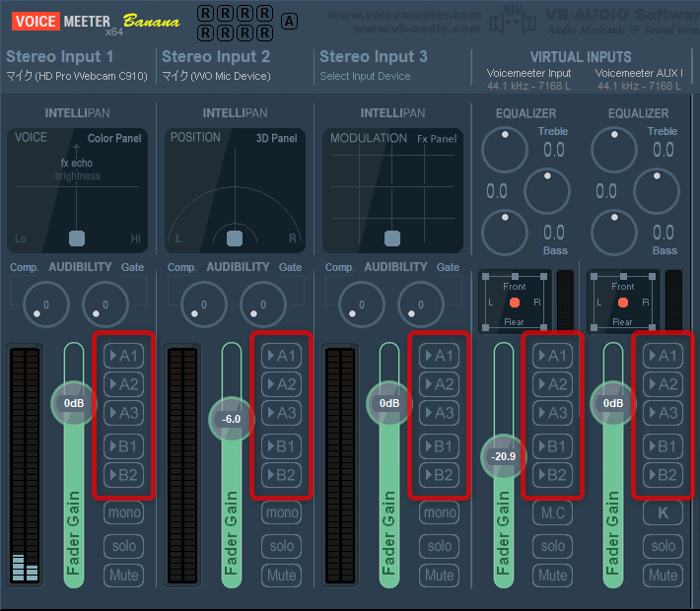Enable A2 routing on Stereo Input 2

pyautogui.click(x=281, y=384)
